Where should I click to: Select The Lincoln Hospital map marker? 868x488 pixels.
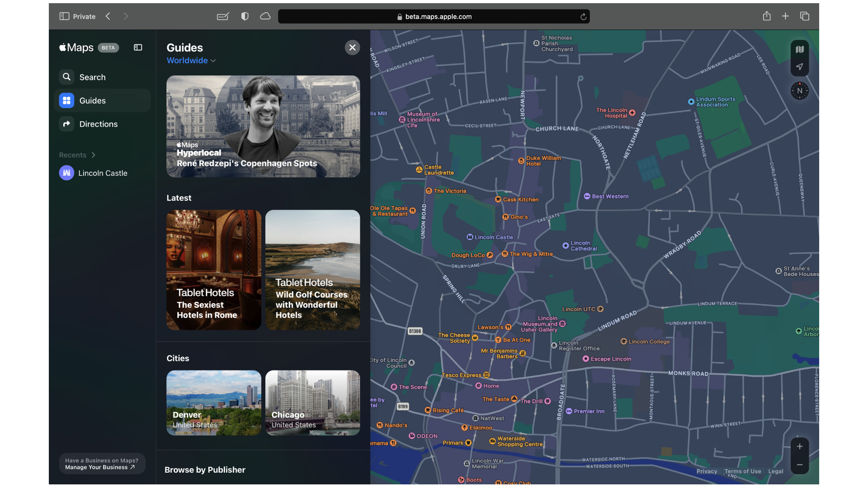tap(632, 113)
